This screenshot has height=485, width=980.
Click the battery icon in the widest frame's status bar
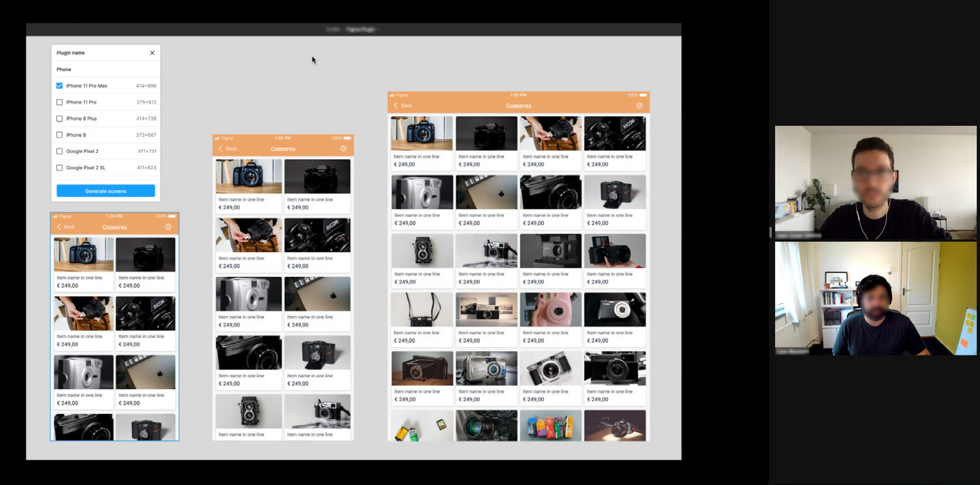[x=643, y=95]
